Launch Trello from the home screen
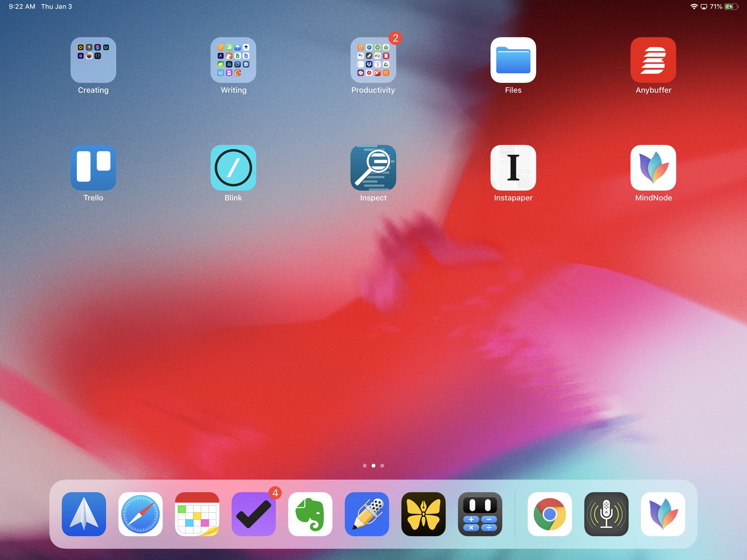This screenshot has height=560, width=747. (x=93, y=168)
